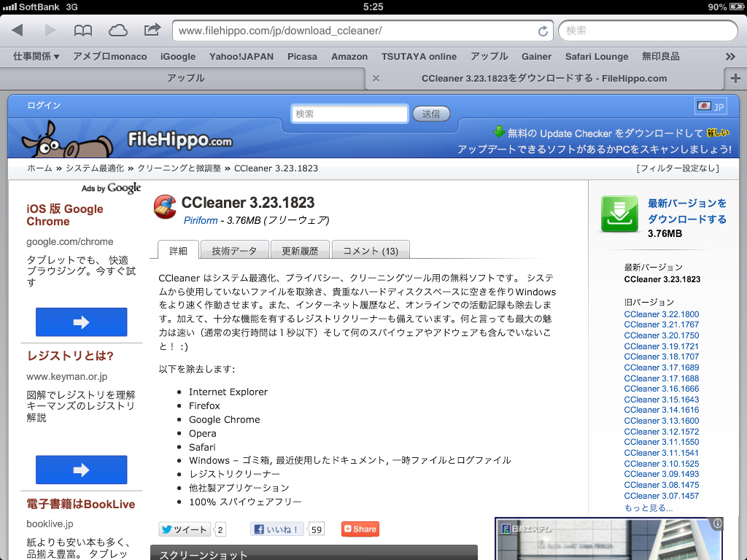Click the CCleaner application icon
Screen dimensions: 747x560
point(165,207)
